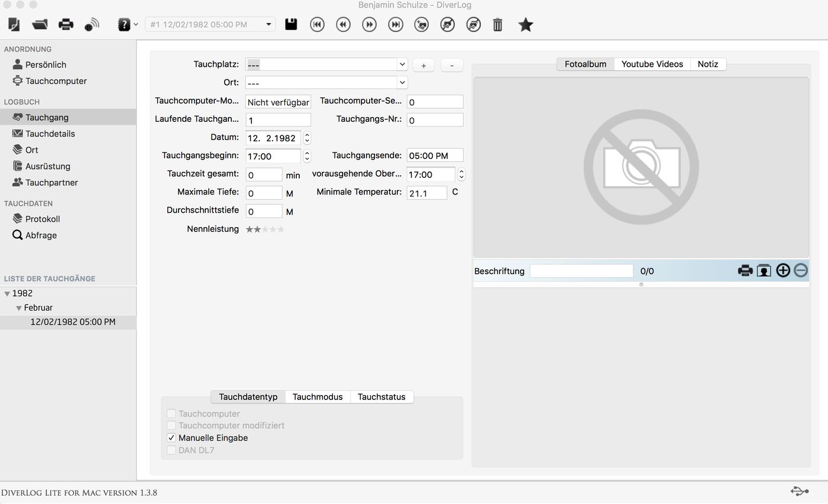Click the save floppy disk icon
Viewport: 828px width, 504px height.
291,24
